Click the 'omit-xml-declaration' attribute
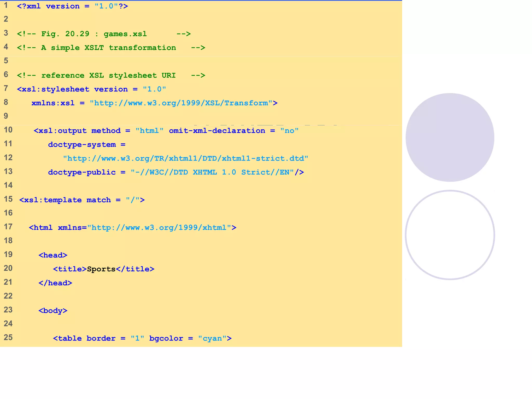532x399 pixels. pyautogui.click(x=217, y=131)
